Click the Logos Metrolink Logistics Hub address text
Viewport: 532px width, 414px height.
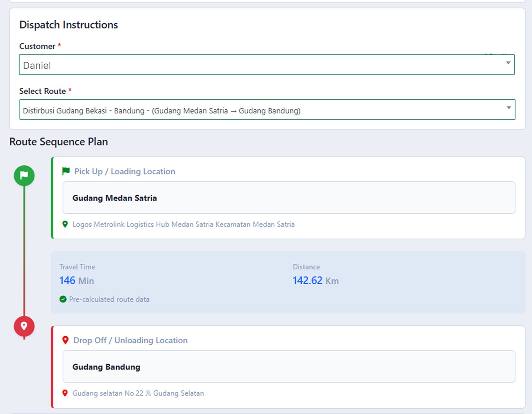tap(184, 224)
